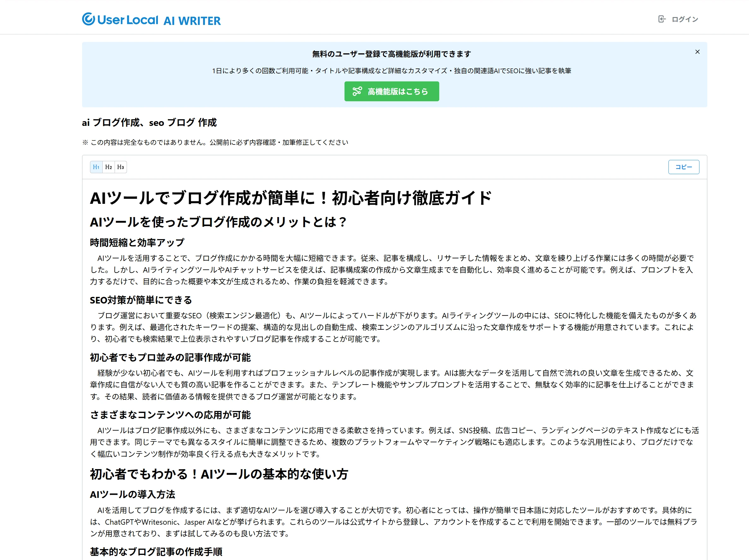Select the H2 heading filter icon
Screen dimensions: 749x560
108,167
